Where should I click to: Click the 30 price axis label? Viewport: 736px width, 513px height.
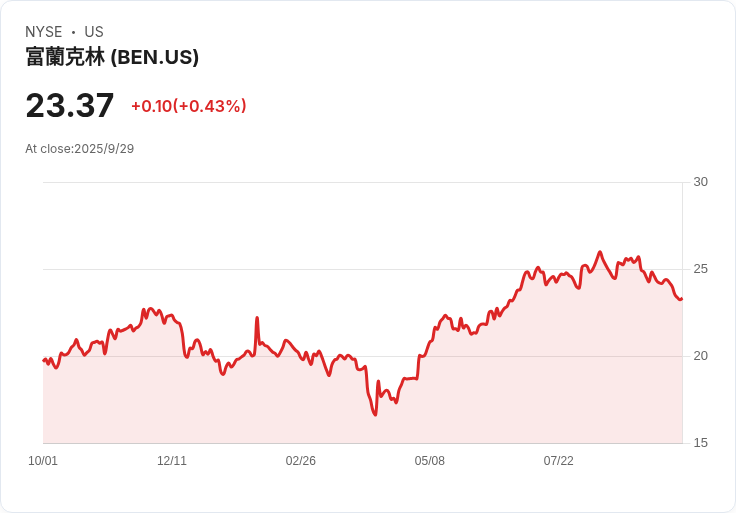click(700, 182)
